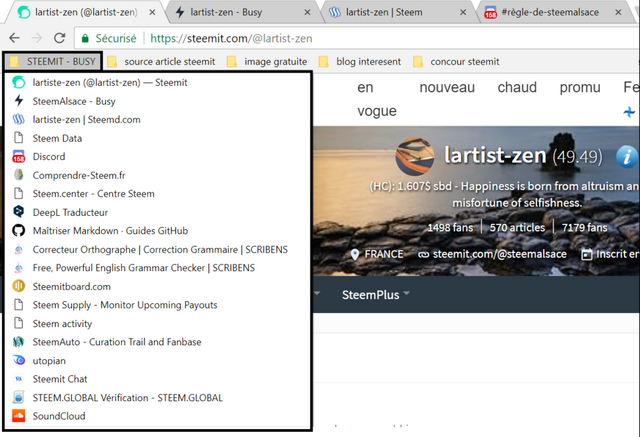Viewport: 640px width, 437px height.
Task: Click the lartist-zen profile avatar
Action: point(415,156)
